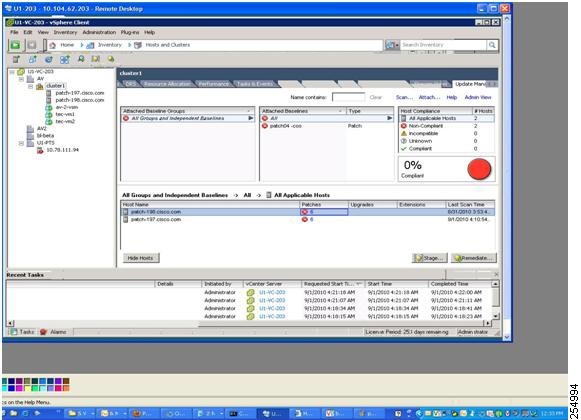The height and width of the screenshot is (420, 581).
Task: Click the red patch status icon for patch-198.cisco.com
Action: click(x=305, y=212)
